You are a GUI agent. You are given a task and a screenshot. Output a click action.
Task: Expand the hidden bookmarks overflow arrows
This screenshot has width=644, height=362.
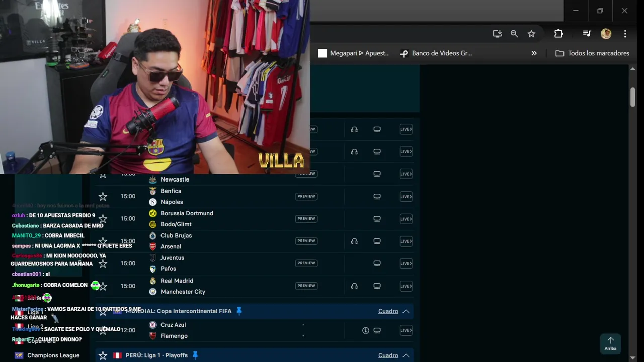pyautogui.click(x=534, y=53)
